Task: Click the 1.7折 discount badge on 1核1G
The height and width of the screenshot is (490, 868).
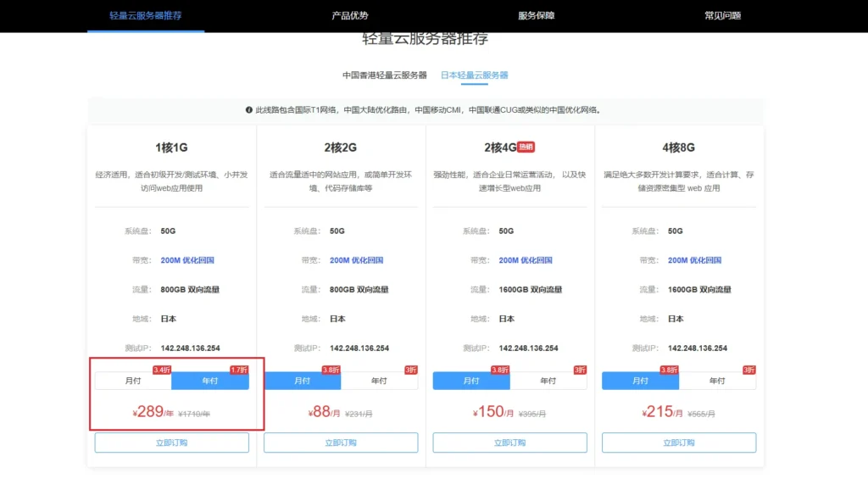Action: pyautogui.click(x=240, y=370)
